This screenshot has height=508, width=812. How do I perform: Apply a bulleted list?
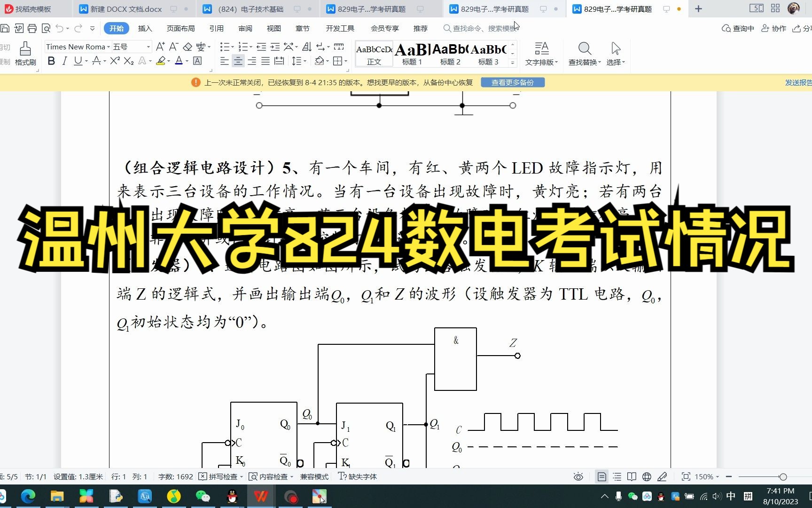[225, 46]
